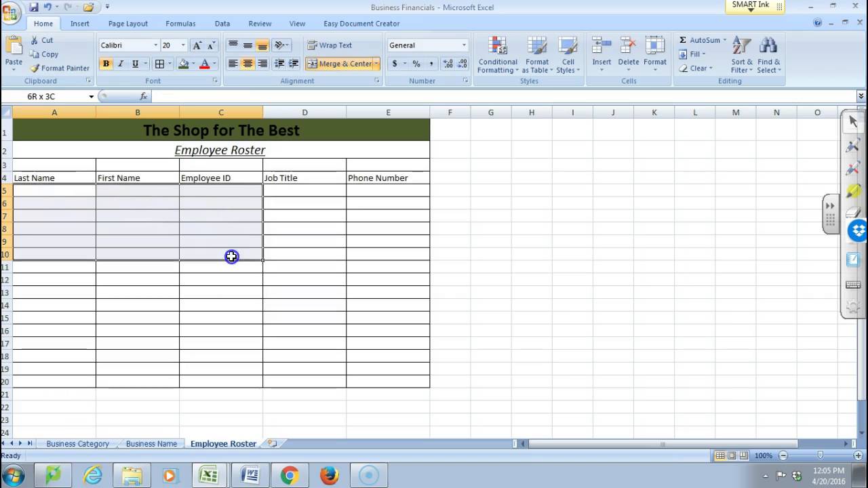Decrease font size with Shrink Font icon
This screenshot has height=488, width=868.
pyautogui.click(x=211, y=45)
